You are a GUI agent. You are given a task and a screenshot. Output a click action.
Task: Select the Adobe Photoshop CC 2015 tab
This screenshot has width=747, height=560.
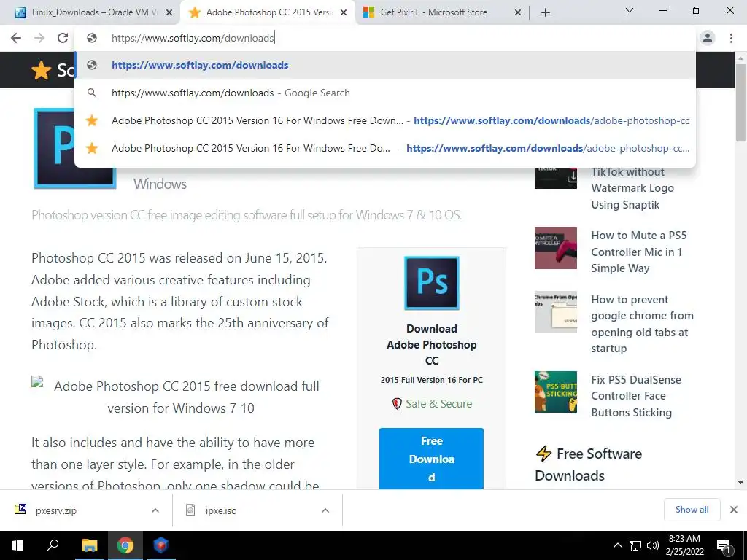[267, 12]
